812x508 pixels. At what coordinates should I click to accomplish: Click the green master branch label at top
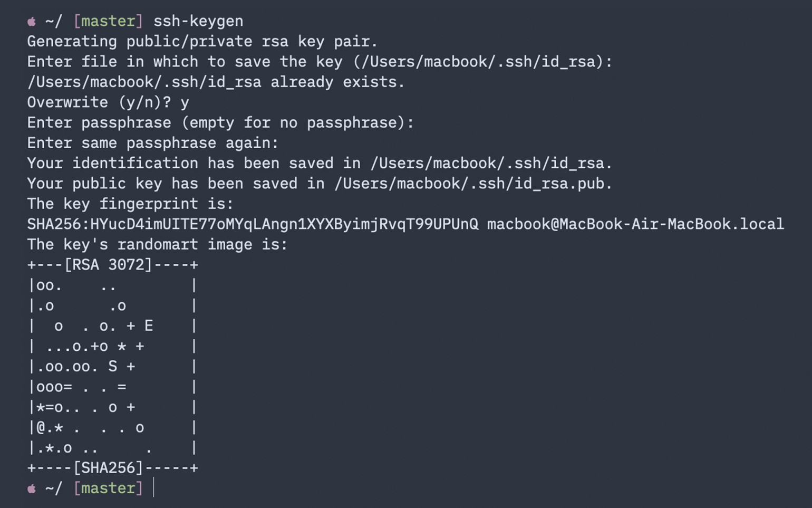(108, 21)
